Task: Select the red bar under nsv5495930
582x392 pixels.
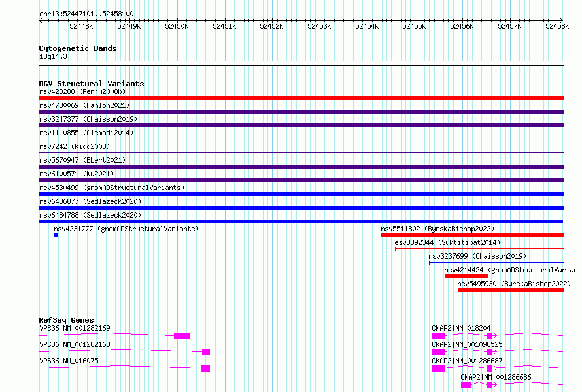Action: [511, 290]
